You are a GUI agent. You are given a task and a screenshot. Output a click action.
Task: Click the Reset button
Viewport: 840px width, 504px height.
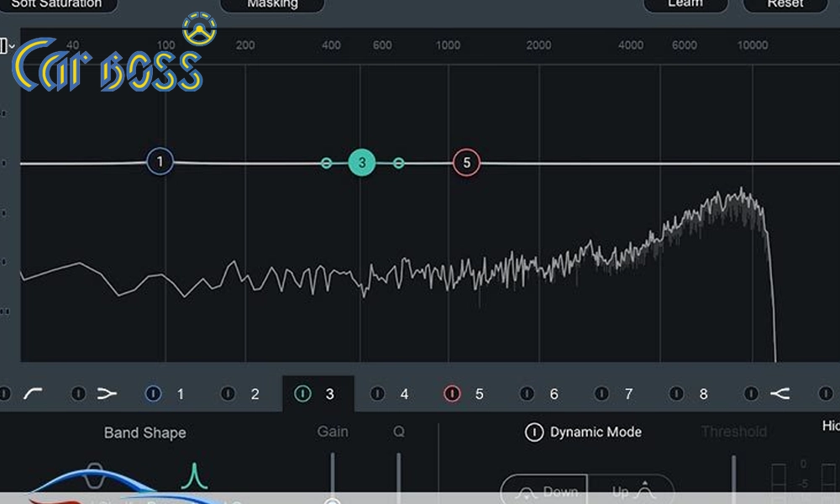(785, 4)
